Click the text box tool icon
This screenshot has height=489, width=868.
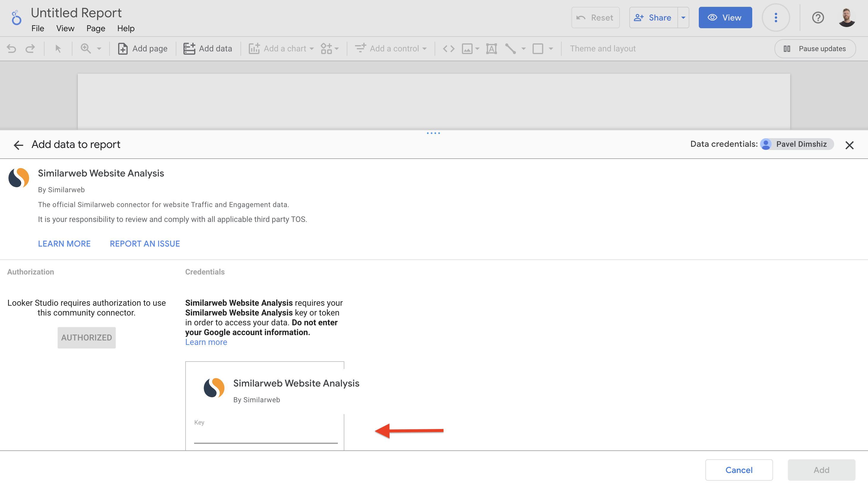coord(491,48)
